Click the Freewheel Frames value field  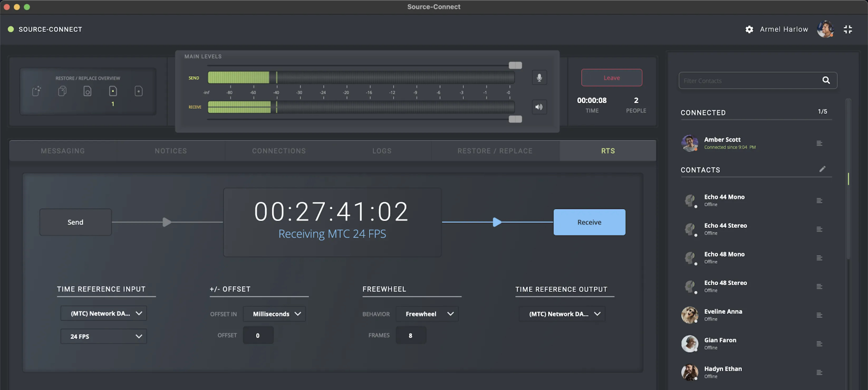click(411, 335)
